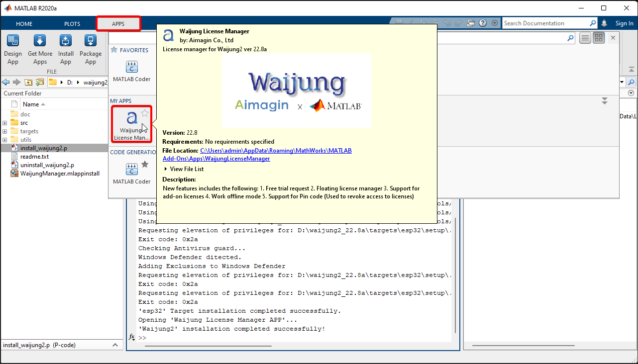Screen dimensions: 638x364
Task: Open the Help question mark icon
Action: pyautogui.click(x=483, y=23)
